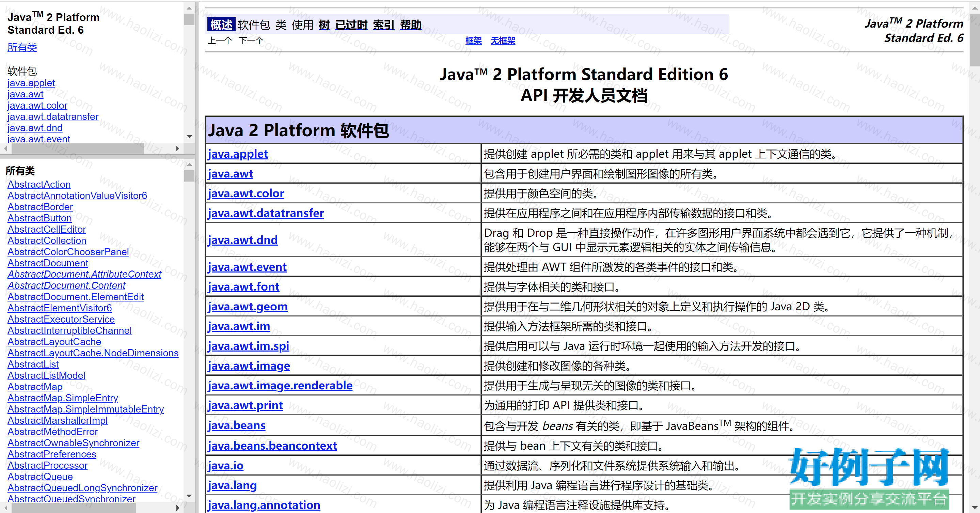Open the java.awt.font package link
980x513 pixels.
click(243, 287)
